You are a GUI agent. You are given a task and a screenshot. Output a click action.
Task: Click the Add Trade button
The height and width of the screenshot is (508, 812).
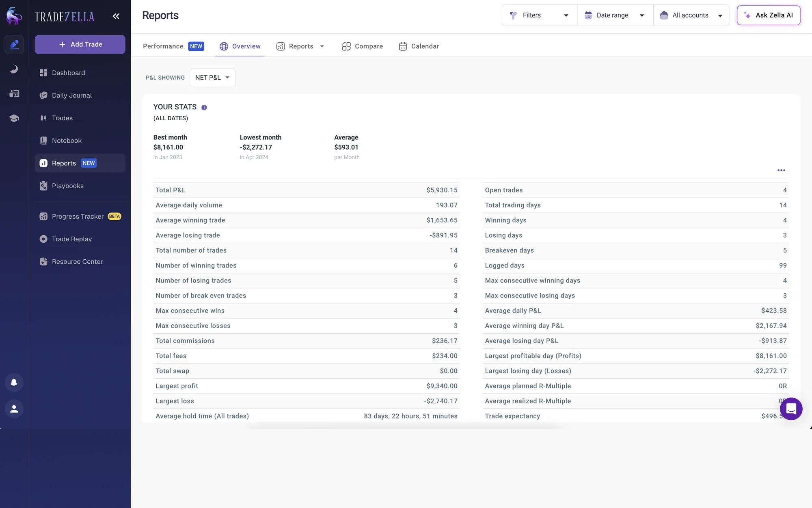click(80, 44)
